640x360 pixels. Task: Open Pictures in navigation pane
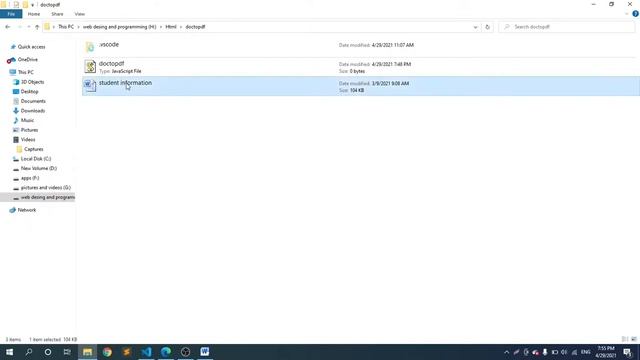pos(29,130)
